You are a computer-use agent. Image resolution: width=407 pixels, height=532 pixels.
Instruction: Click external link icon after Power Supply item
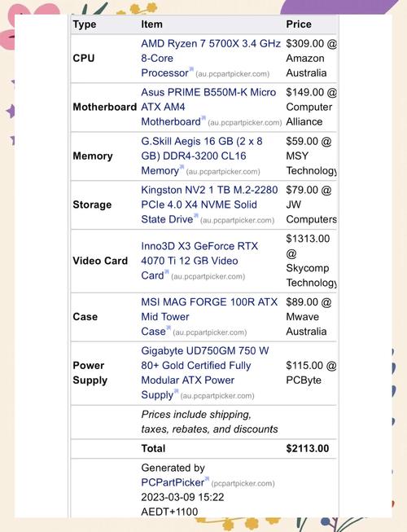click(x=176, y=392)
